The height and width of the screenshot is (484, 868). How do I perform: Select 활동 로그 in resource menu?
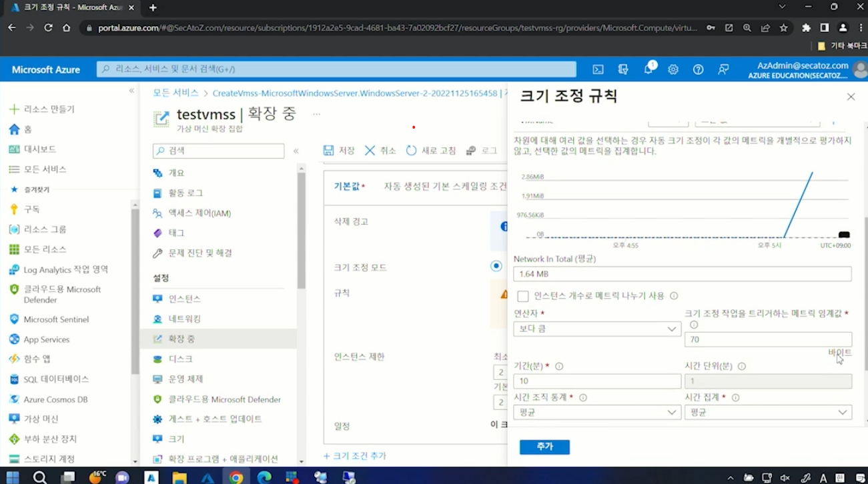coord(185,193)
